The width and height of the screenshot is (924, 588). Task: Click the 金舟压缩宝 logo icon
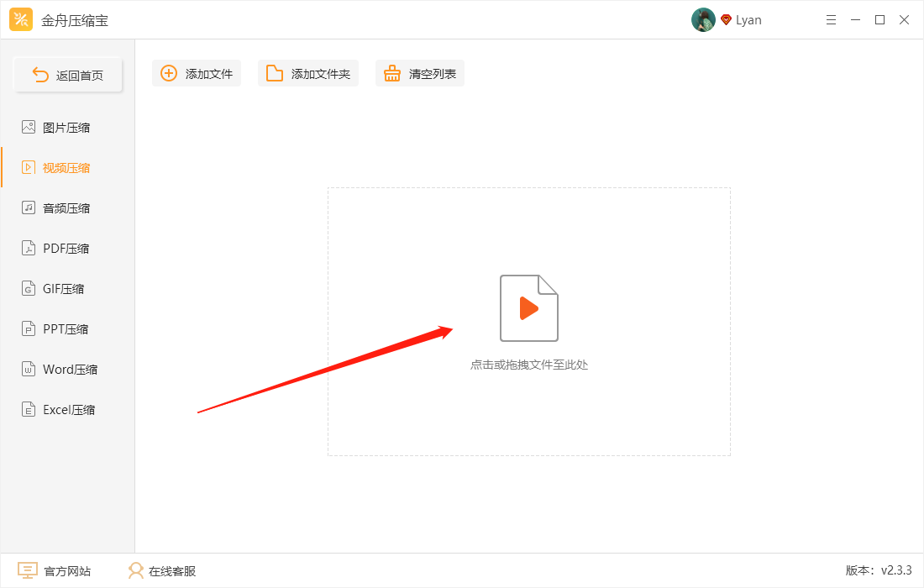tap(20, 19)
